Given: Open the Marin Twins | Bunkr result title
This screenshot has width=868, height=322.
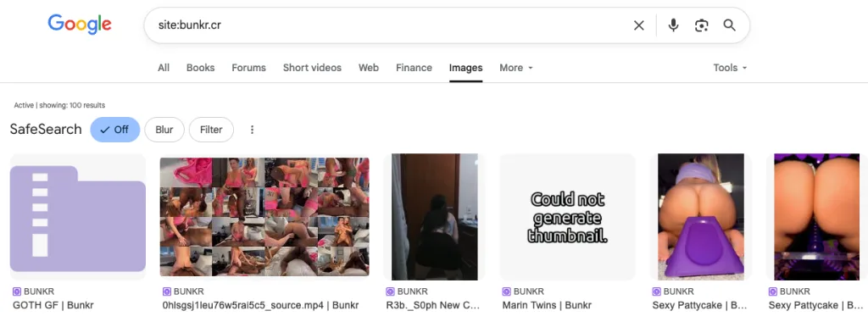Looking at the screenshot, I should point(547,305).
